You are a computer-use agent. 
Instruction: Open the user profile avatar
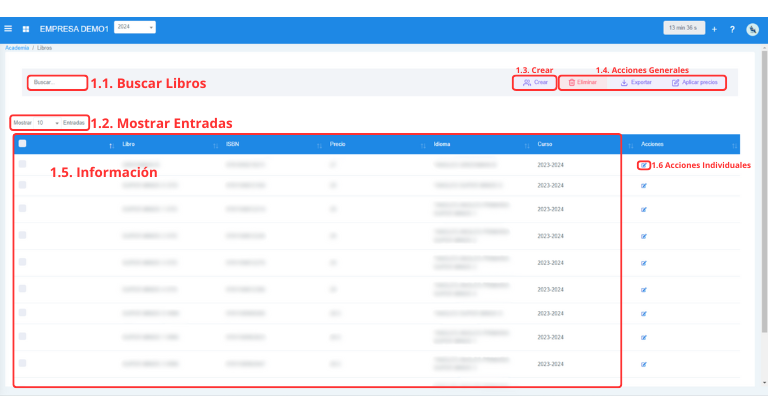(752, 28)
